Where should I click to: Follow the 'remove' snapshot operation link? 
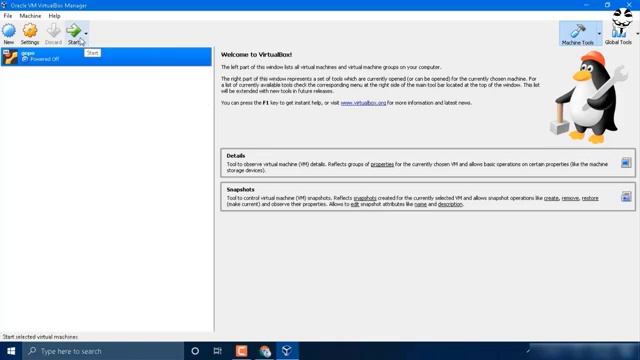click(570, 198)
